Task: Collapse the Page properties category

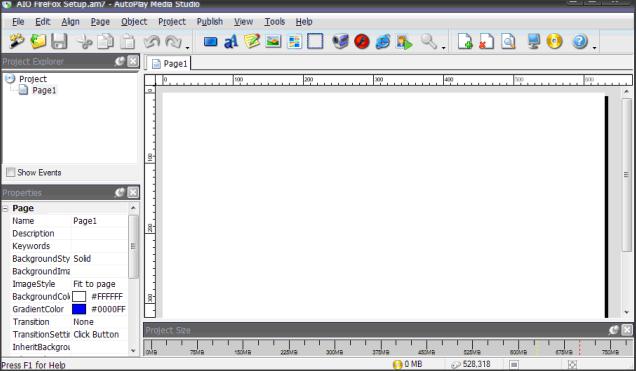Action: coord(6,209)
